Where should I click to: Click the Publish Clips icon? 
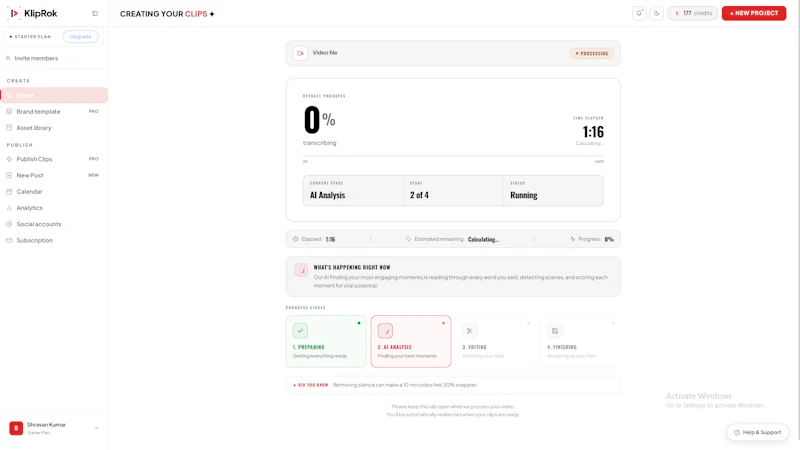pyautogui.click(x=9, y=159)
